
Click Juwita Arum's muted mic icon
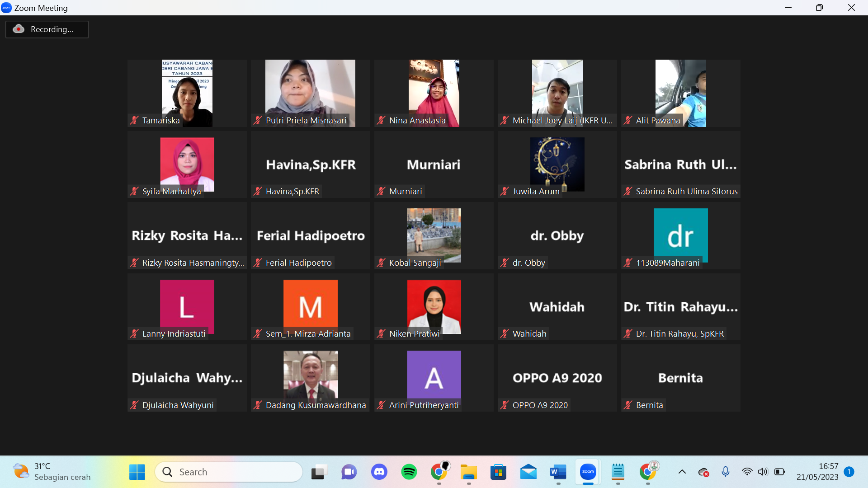coord(505,191)
